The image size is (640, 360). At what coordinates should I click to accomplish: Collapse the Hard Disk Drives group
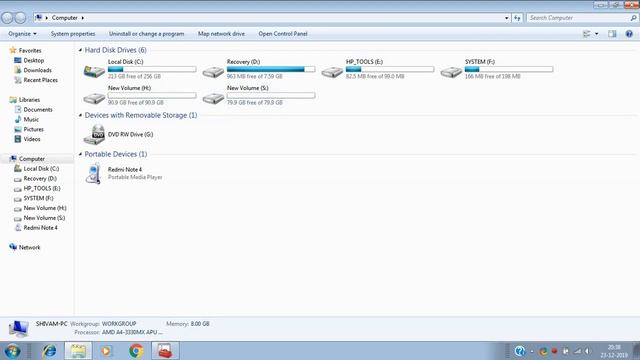tap(80, 50)
